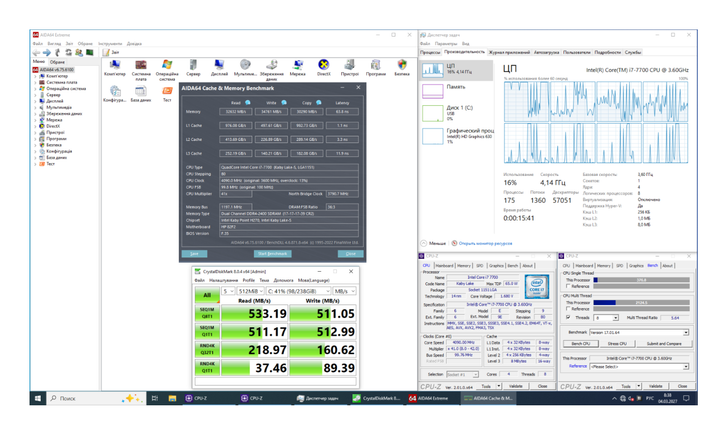Open the Програми icon in the AIDA64 icon grid
The height and width of the screenshot is (432, 720).
(376, 65)
